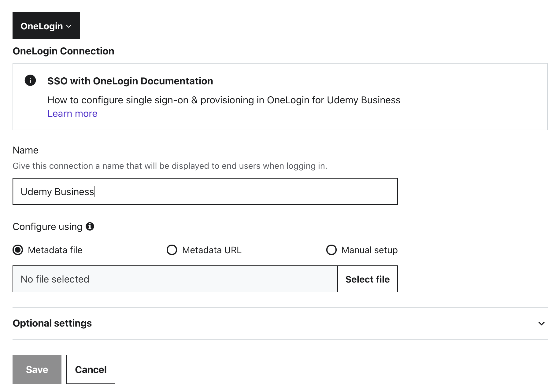This screenshot has height=392, width=555.
Task: Click the Manual setup label text
Action: [369, 250]
